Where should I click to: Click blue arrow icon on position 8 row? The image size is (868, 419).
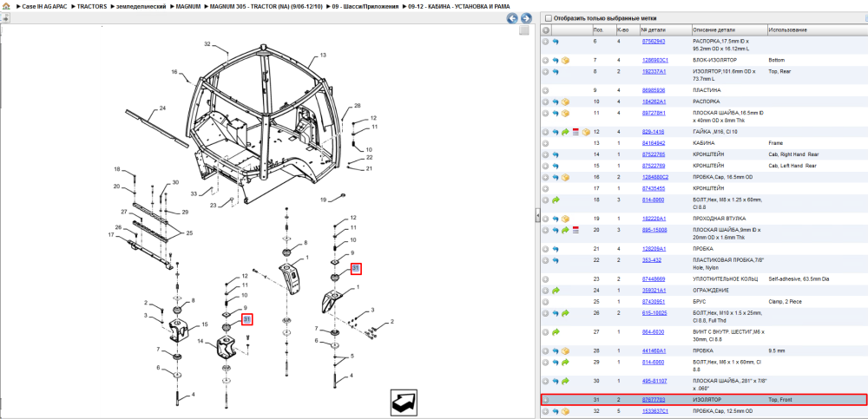556,72
